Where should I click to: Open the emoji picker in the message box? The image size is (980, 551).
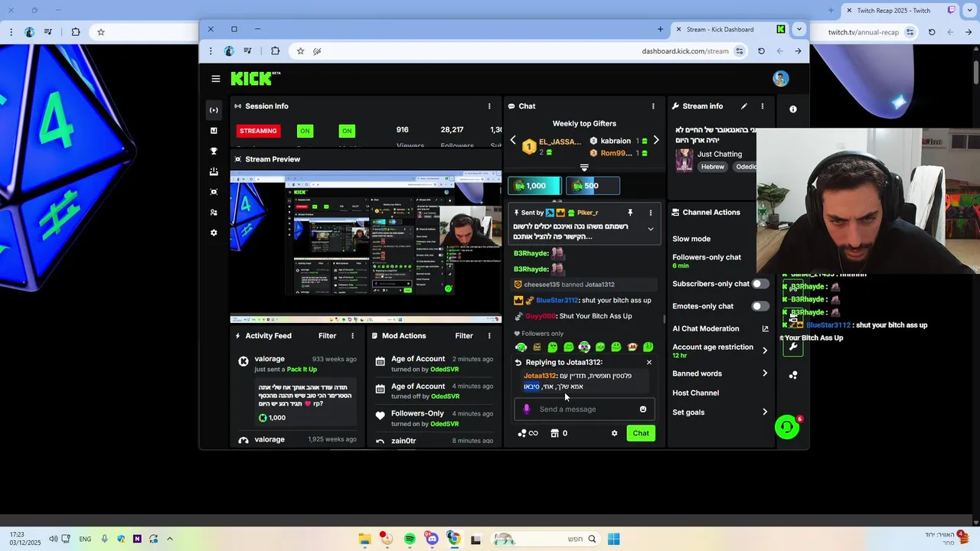pyautogui.click(x=643, y=409)
